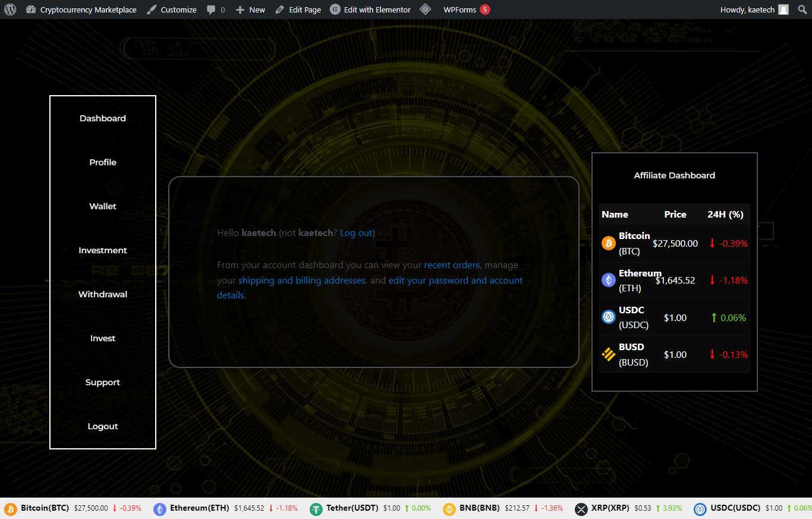Click the $1,645.52 price in the table
Screen dimensions: 812x519
[x=675, y=280]
